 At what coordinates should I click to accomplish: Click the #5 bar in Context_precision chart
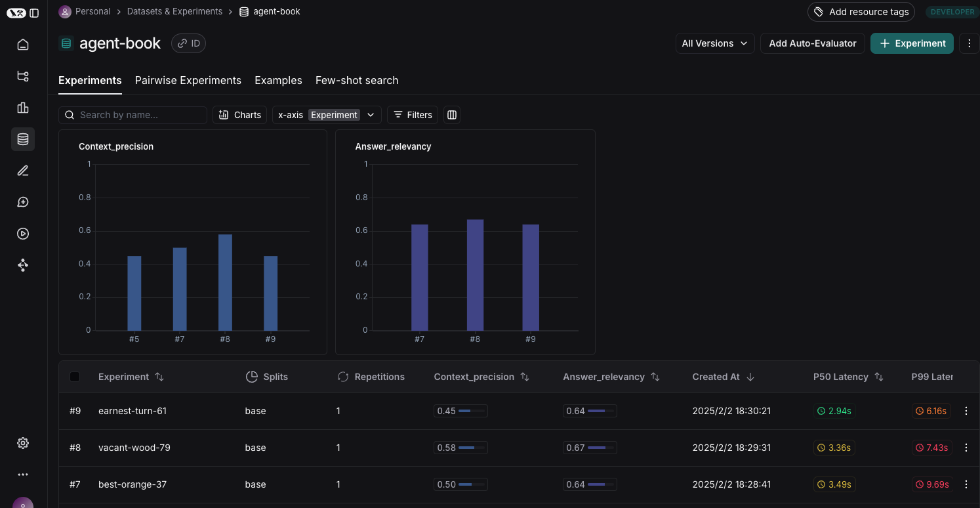(x=134, y=293)
